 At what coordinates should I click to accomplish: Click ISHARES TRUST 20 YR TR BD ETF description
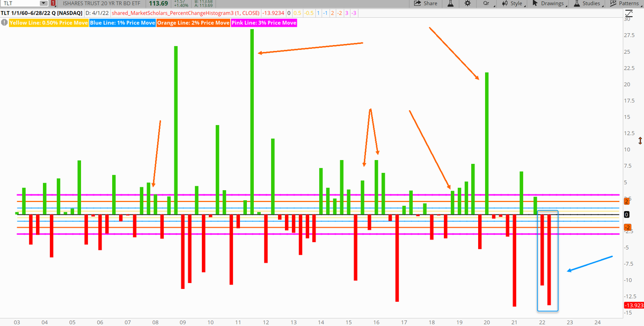101,3
